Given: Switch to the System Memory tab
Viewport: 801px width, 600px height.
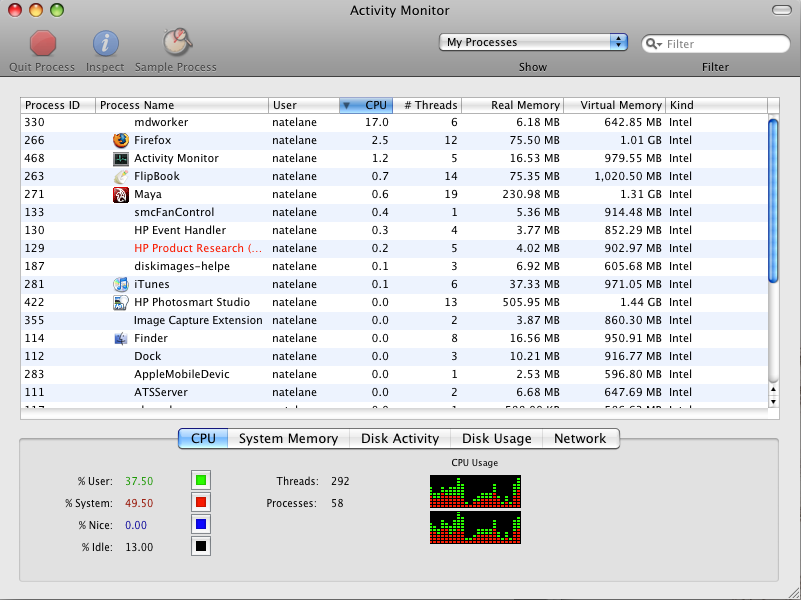Looking at the screenshot, I should coord(288,438).
